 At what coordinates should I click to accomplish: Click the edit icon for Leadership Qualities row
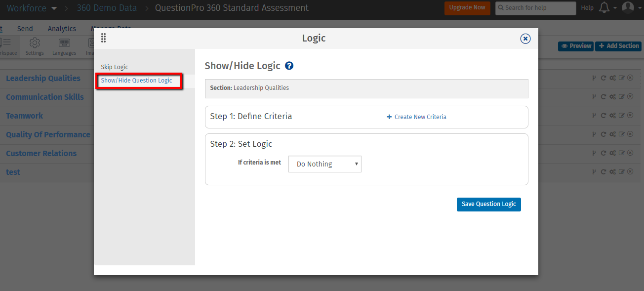click(x=622, y=78)
